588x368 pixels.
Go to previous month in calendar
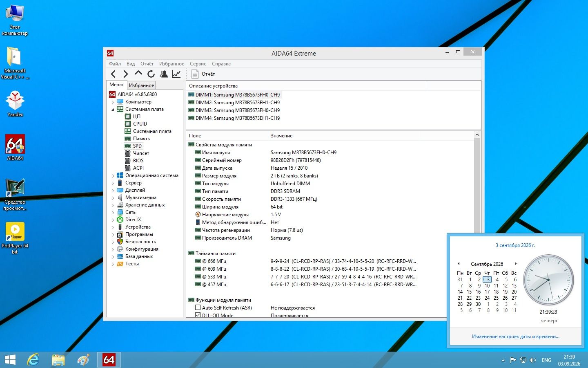tap(459, 264)
